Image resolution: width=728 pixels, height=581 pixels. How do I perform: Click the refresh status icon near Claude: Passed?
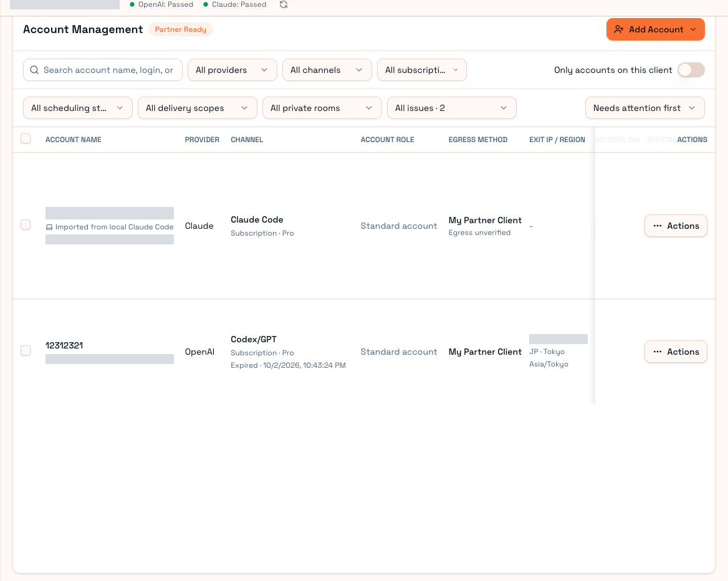click(284, 4)
